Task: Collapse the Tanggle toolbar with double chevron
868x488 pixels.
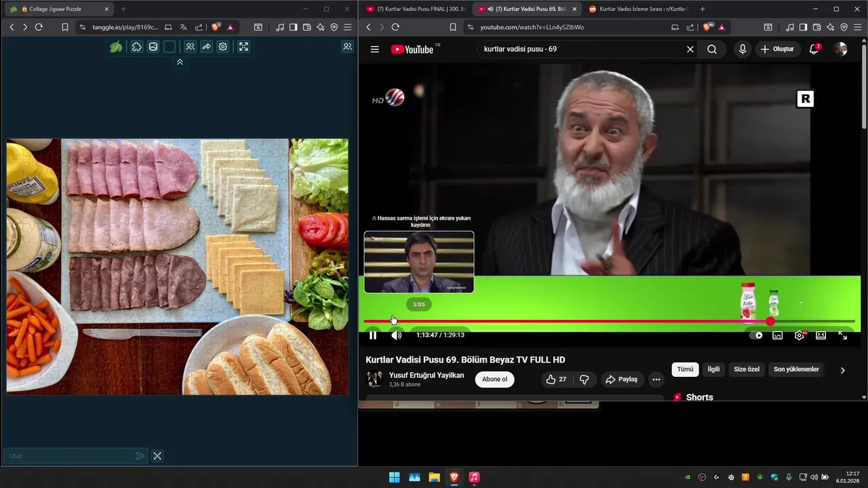Action: [180, 62]
